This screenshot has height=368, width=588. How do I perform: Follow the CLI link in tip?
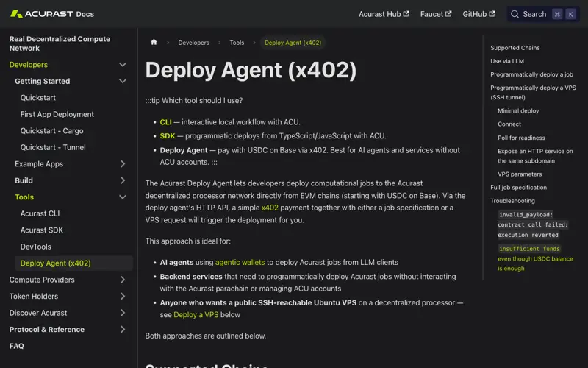(166, 122)
